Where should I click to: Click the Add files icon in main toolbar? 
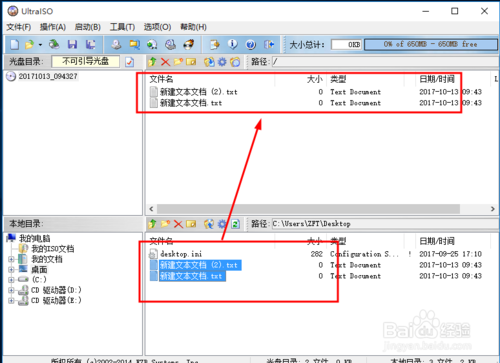[215, 44]
